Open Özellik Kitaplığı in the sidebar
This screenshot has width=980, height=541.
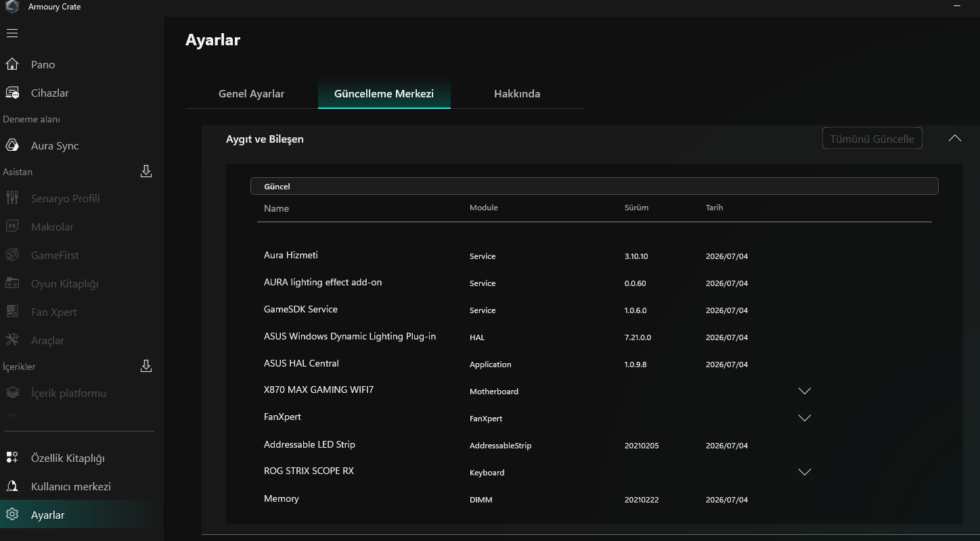(68, 458)
